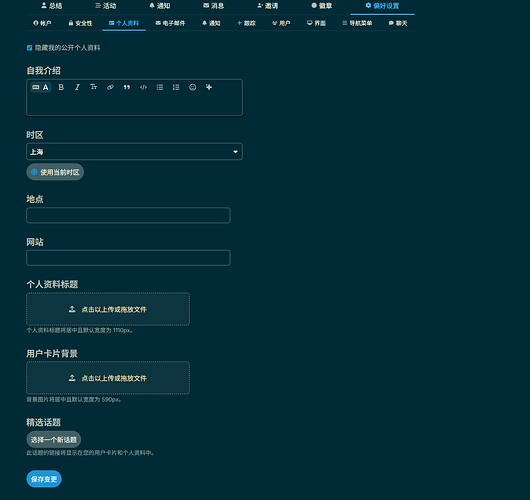The height and width of the screenshot is (500, 530).
Task: Go to the 用户 preferences sub-tab
Action: [x=281, y=23]
